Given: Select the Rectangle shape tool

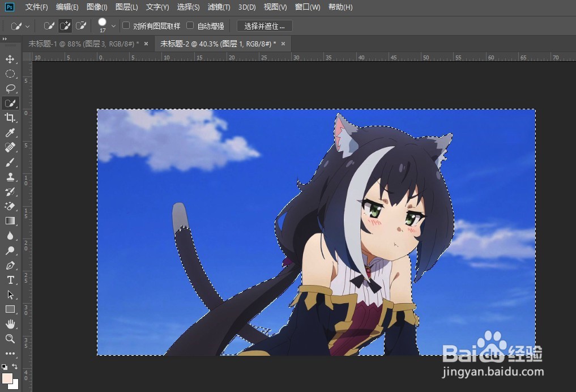Looking at the screenshot, I should (10, 309).
